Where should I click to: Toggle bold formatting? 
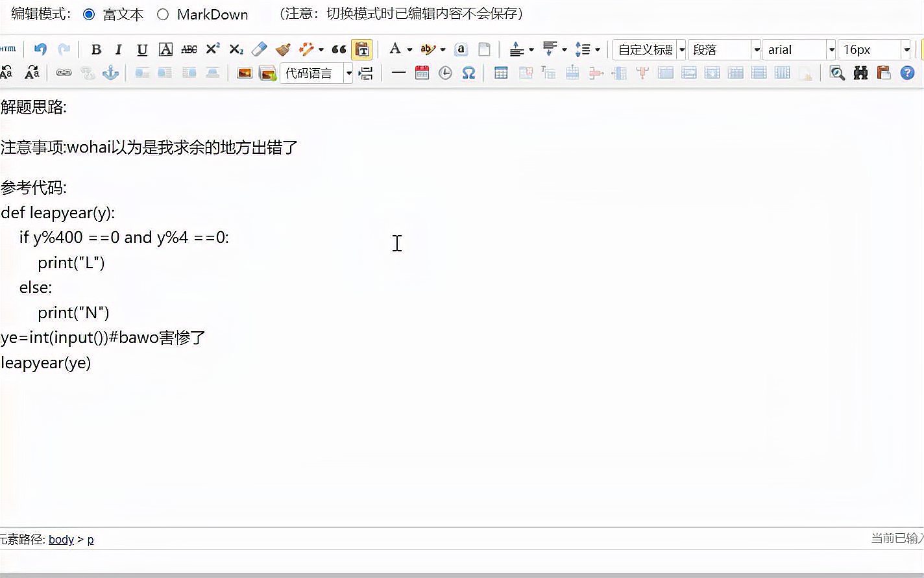click(96, 49)
